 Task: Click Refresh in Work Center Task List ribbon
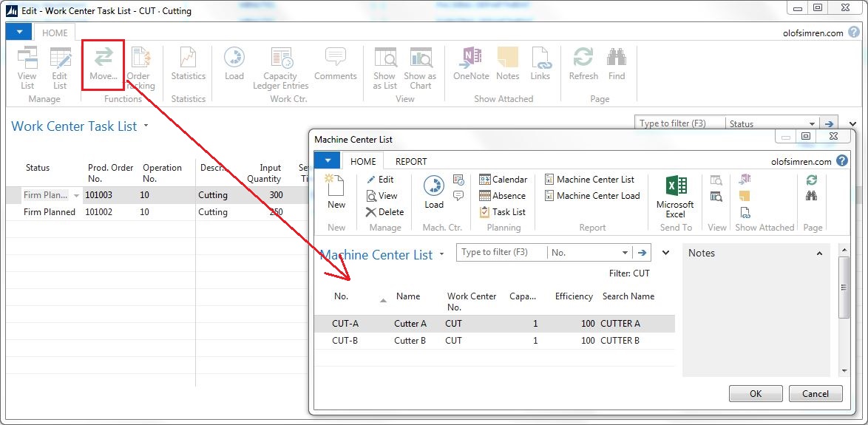tap(583, 64)
